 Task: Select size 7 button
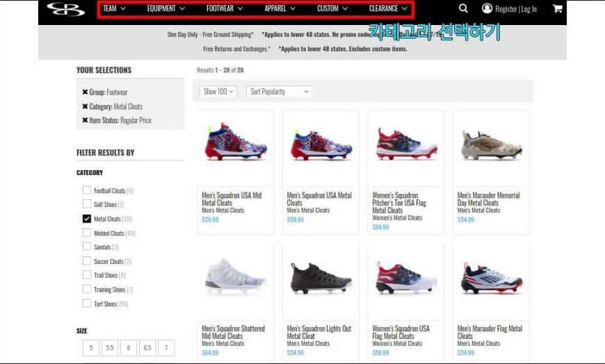coord(166,348)
